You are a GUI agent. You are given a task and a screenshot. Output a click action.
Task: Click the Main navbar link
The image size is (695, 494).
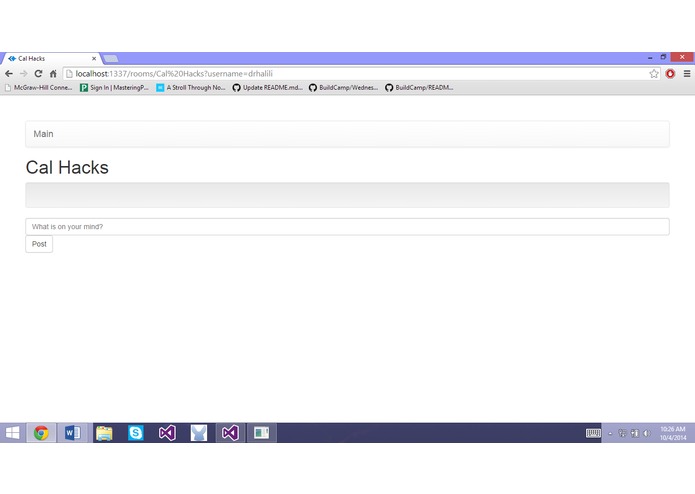point(43,134)
